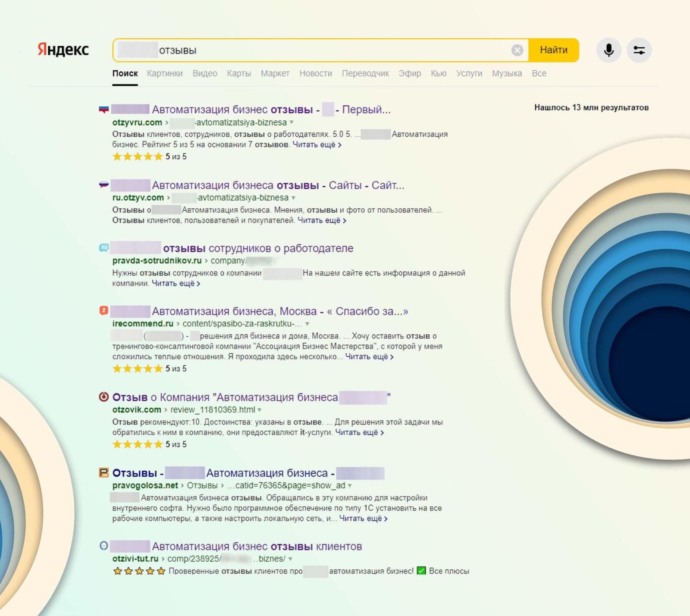Clear the search query with the X icon
The height and width of the screenshot is (616, 690).
coord(517,50)
